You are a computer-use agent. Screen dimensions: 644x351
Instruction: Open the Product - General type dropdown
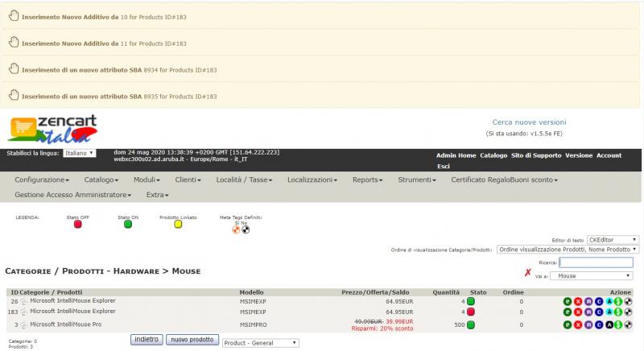point(260,343)
